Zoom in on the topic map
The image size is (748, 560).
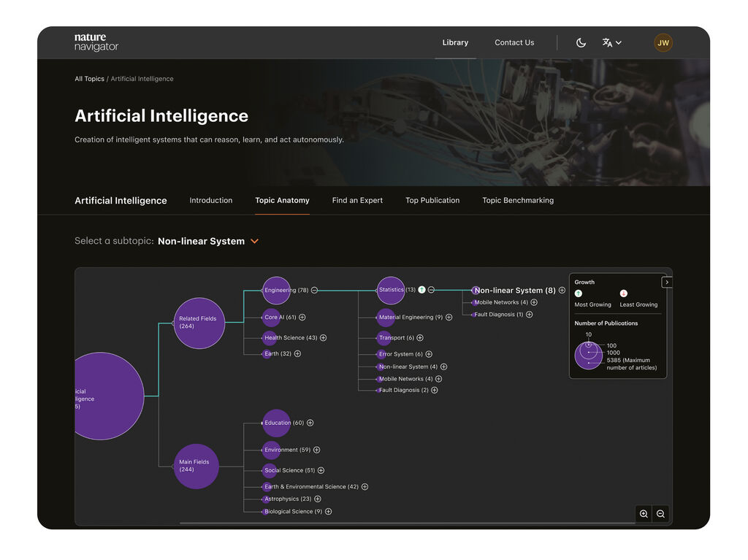pyautogui.click(x=644, y=514)
